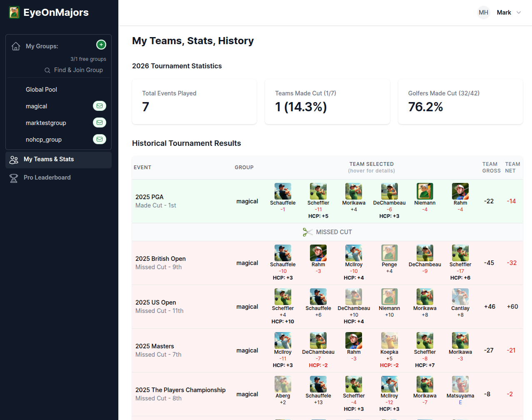The image size is (532, 420).
Task: Click the home icon beside My Groups
Action: [x=16, y=46]
